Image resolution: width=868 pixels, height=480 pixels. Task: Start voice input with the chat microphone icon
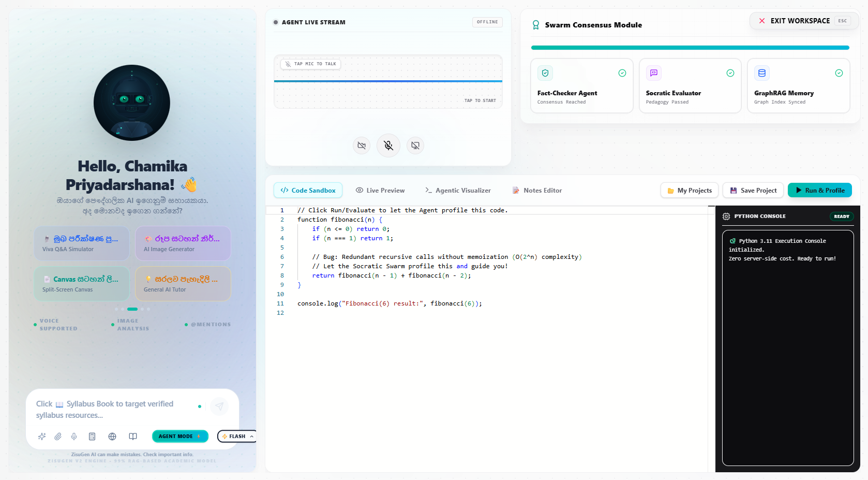click(74, 437)
